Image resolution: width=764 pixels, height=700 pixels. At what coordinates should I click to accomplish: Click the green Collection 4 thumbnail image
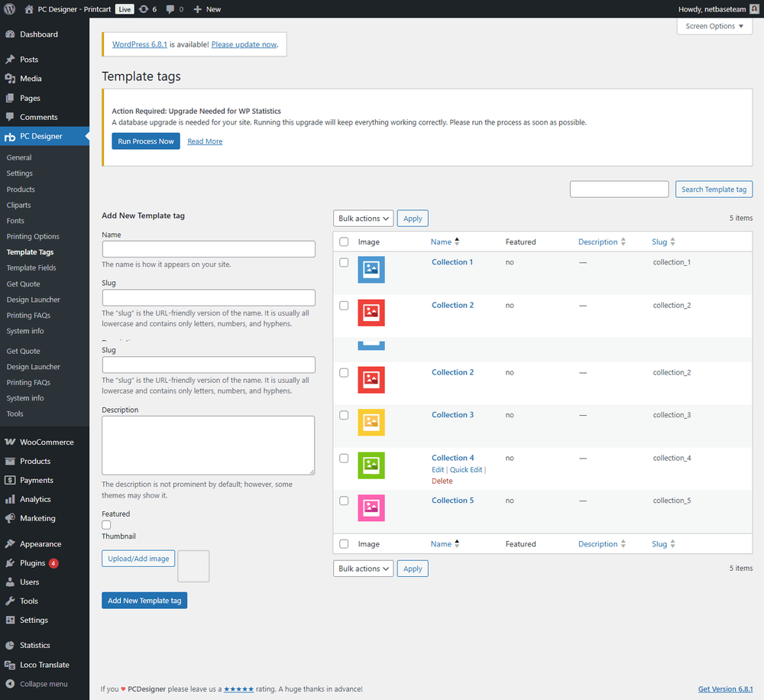[371, 465]
